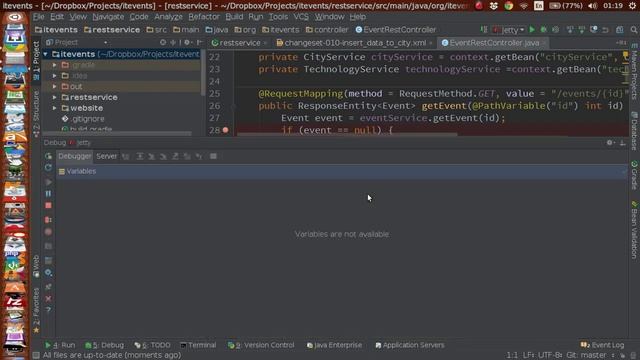Click the Drop Frame icon
This screenshot has width=640, height=360.
pos(187,156)
